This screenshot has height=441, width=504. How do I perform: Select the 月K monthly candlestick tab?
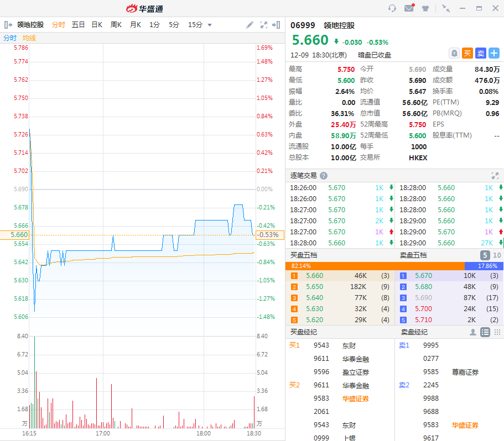pos(136,25)
